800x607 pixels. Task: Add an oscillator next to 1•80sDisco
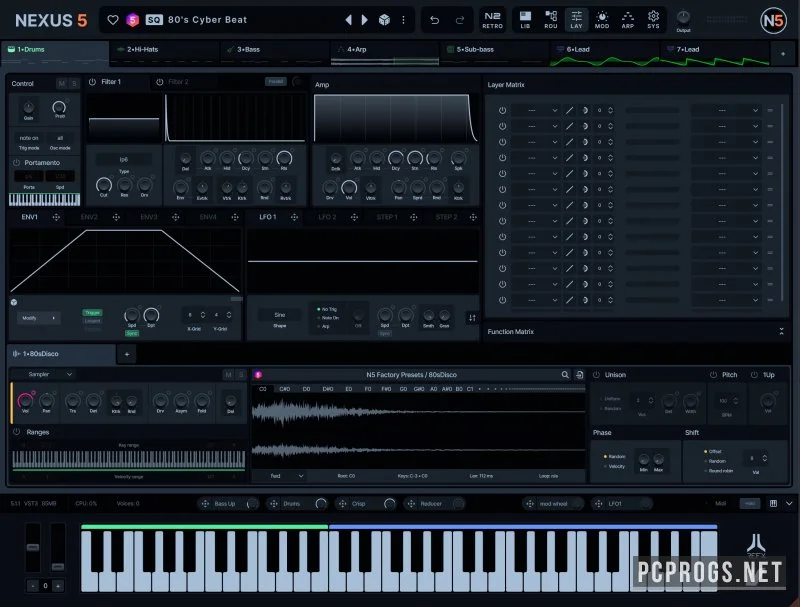(127, 354)
